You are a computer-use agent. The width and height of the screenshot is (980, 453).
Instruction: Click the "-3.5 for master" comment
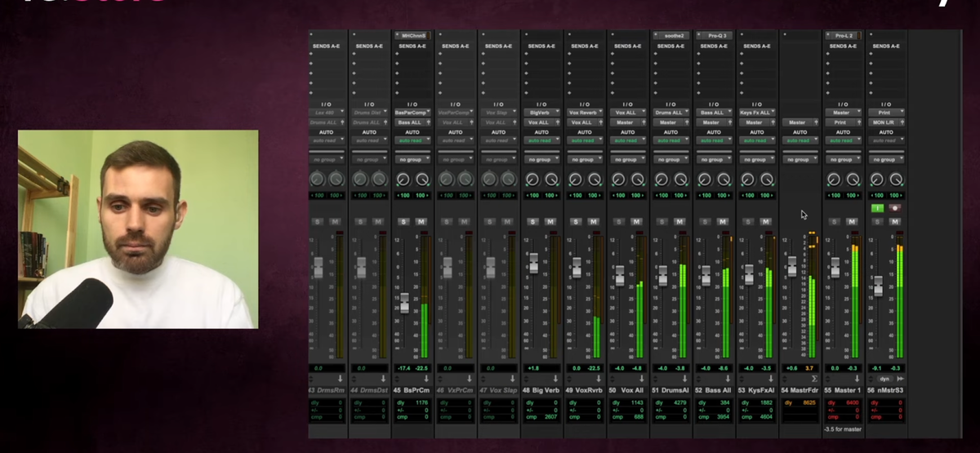pos(842,429)
